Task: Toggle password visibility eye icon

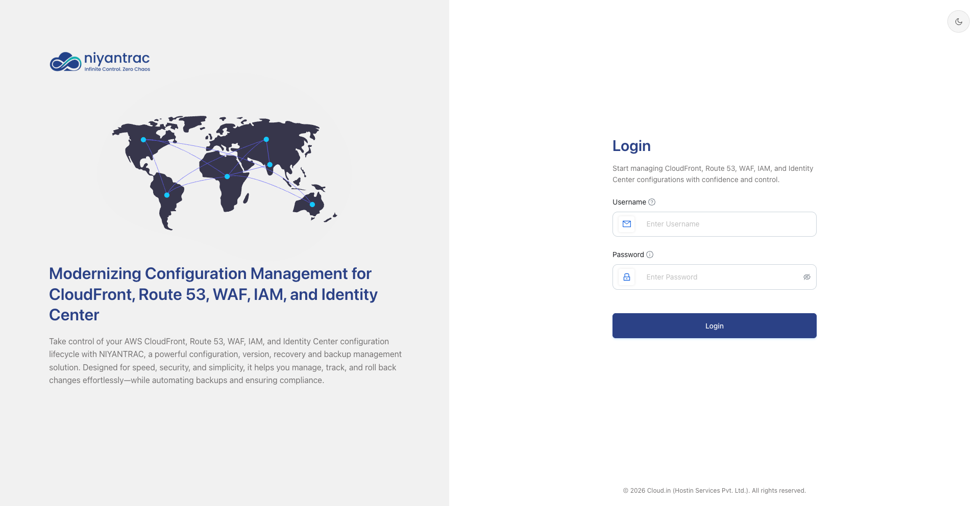Action: [807, 277]
